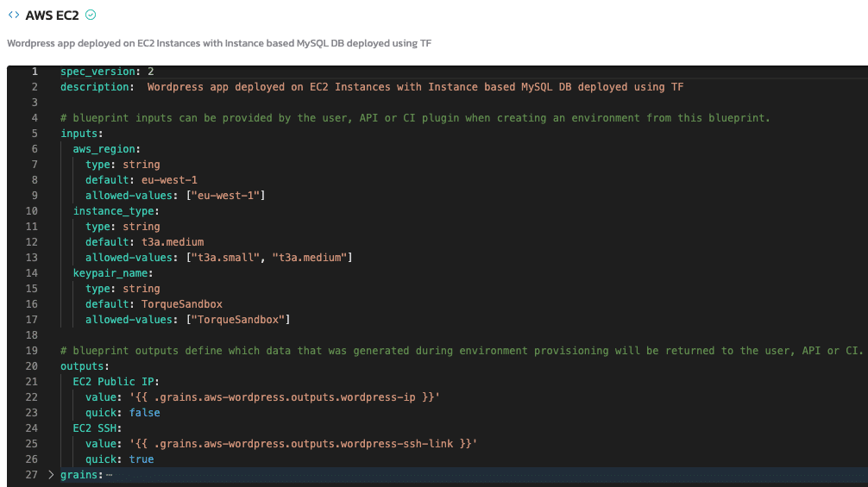
Task: Click default t3a.medium value
Action: pos(173,241)
